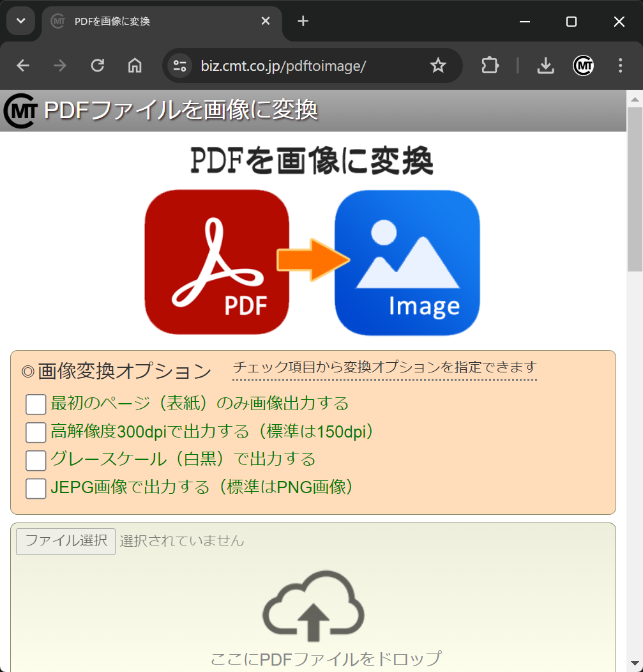
Task: Open the browser downloads icon
Action: point(546,66)
